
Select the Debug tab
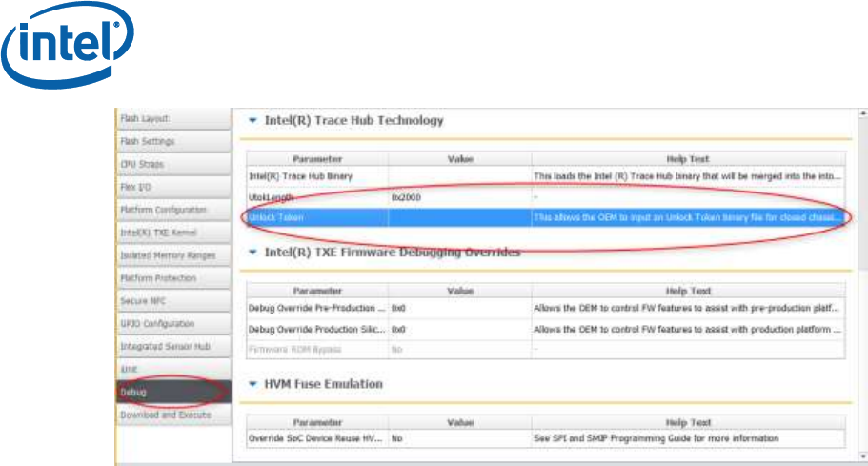click(173, 392)
